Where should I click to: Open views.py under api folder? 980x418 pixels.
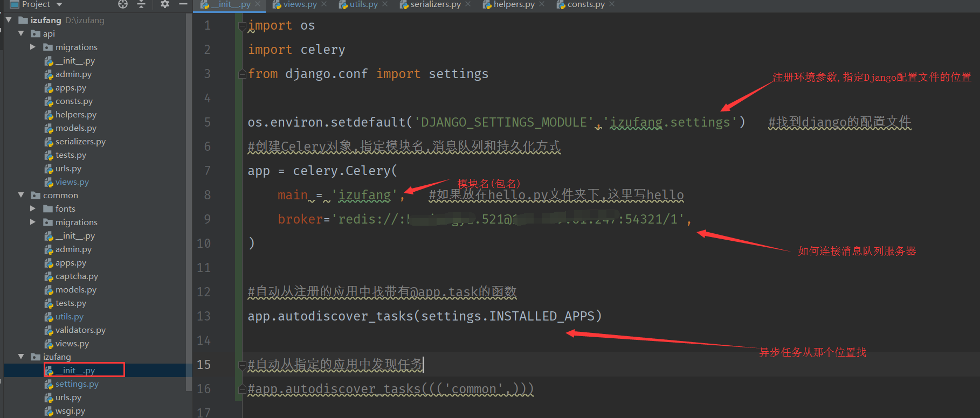(72, 182)
